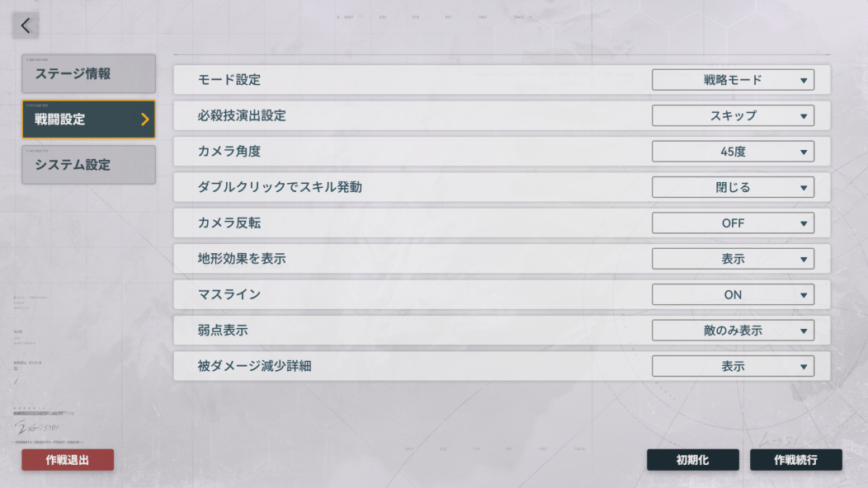
Task: Click the 弱点表示 dropdown arrow icon
Action: [x=803, y=331]
